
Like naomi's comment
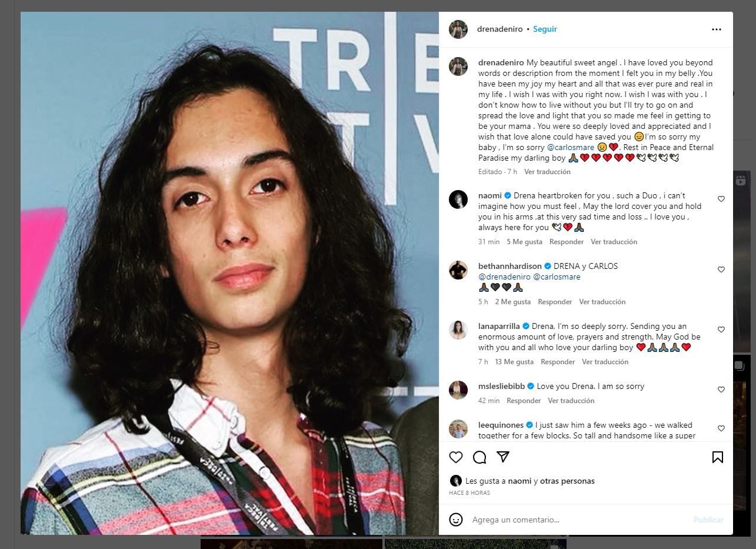click(x=721, y=199)
